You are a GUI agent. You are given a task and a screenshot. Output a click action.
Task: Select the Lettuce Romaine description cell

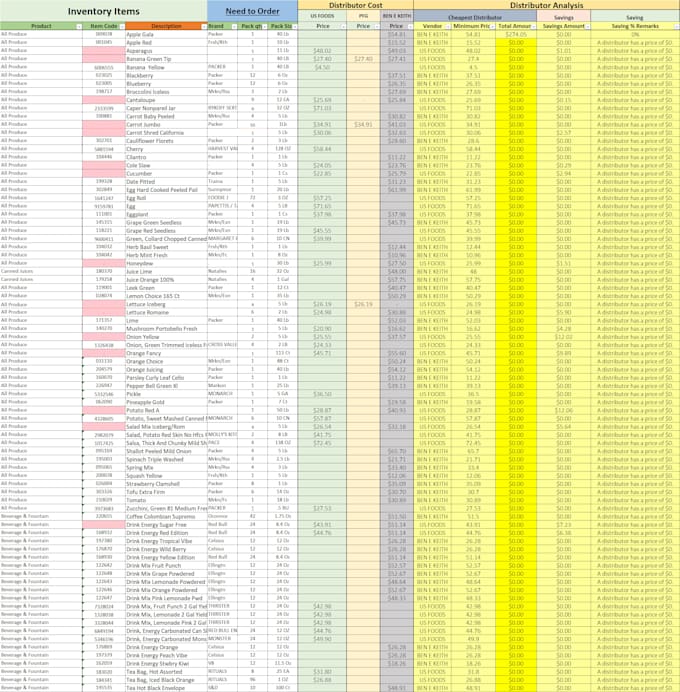(x=166, y=312)
